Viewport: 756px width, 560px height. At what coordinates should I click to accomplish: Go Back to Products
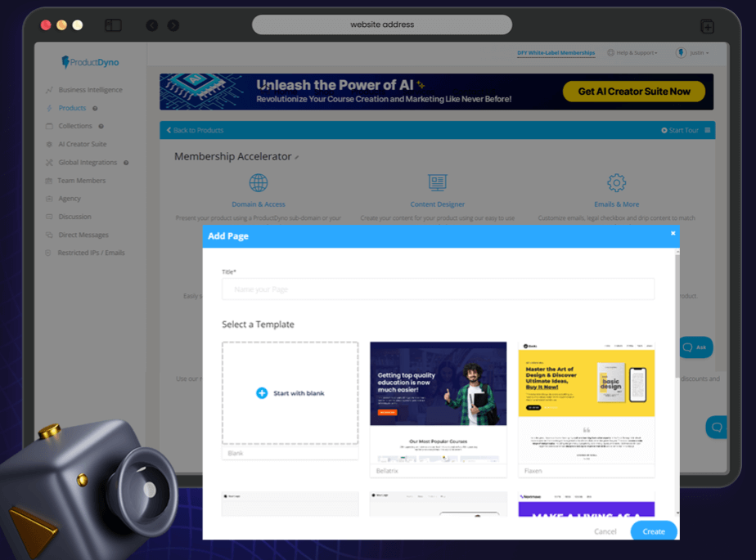click(x=196, y=129)
